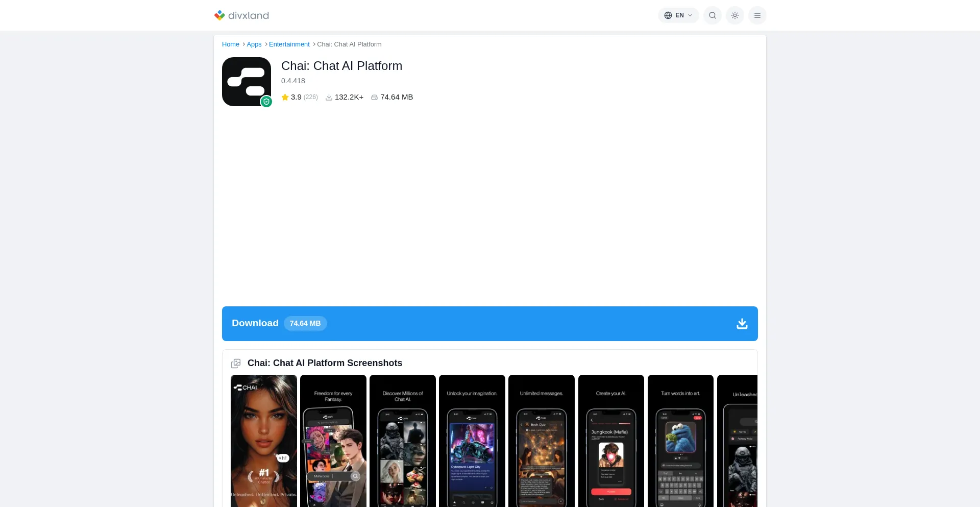Click the (226) review count
This screenshot has width=980, height=507.
point(311,97)
